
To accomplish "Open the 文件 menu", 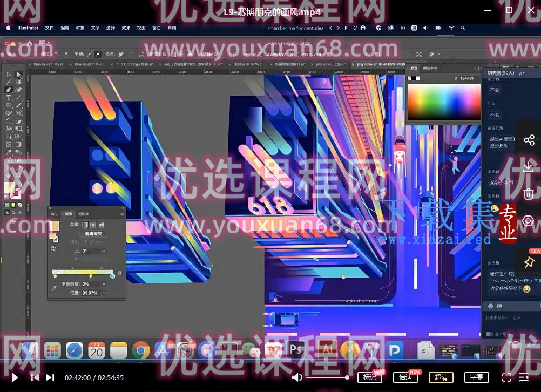I will coord(49,28).
